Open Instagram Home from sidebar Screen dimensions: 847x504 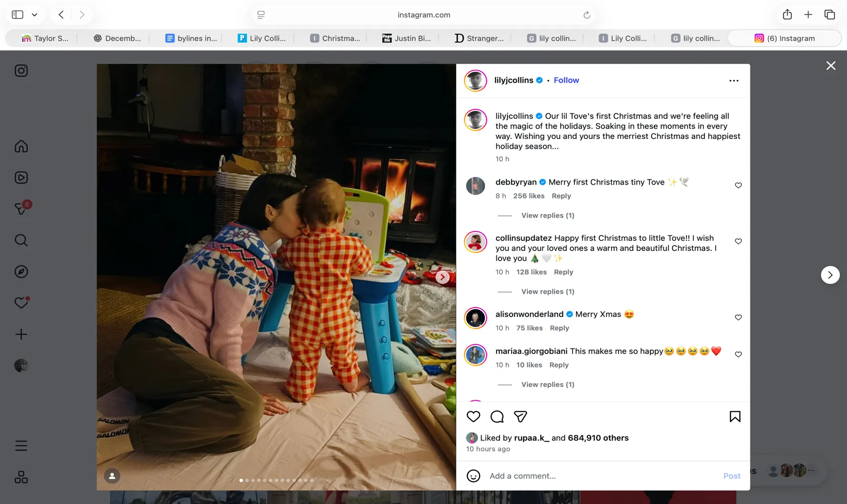tap(21, 146)
